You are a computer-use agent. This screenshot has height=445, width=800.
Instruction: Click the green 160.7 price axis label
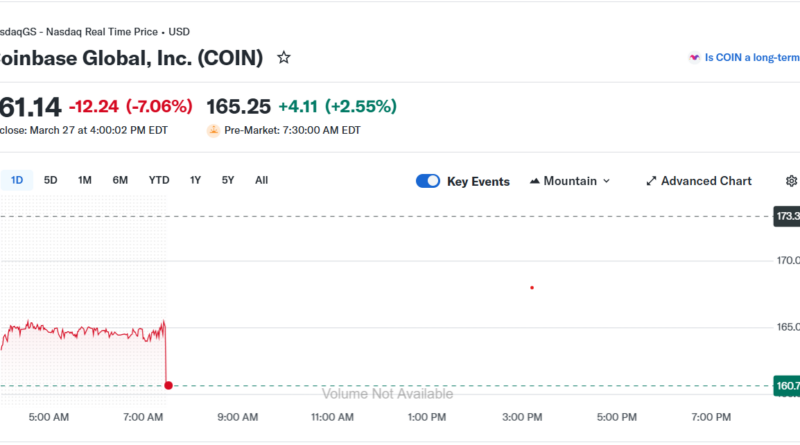(786, 386)
